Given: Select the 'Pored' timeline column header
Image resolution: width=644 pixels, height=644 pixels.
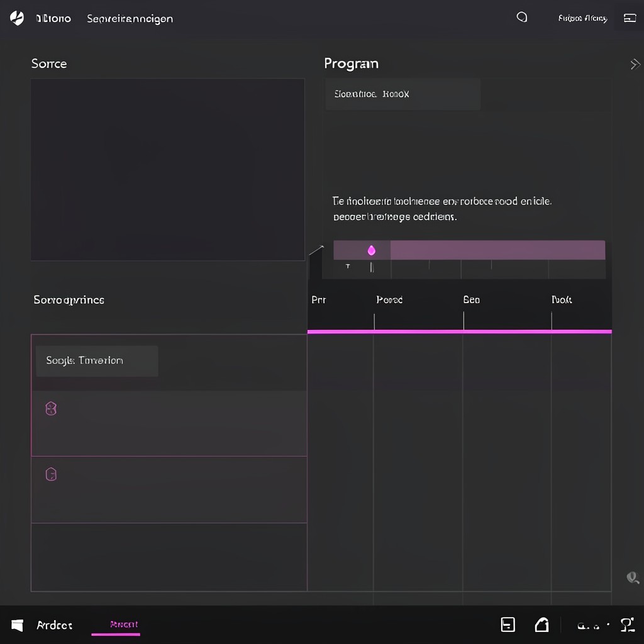Looking at the screenshot, I should (x=389, y=300).
